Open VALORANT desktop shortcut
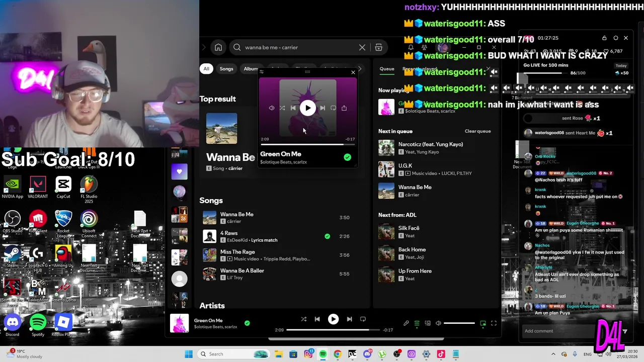644x362 pixels. pyautogui.click(x=38, y=188)
